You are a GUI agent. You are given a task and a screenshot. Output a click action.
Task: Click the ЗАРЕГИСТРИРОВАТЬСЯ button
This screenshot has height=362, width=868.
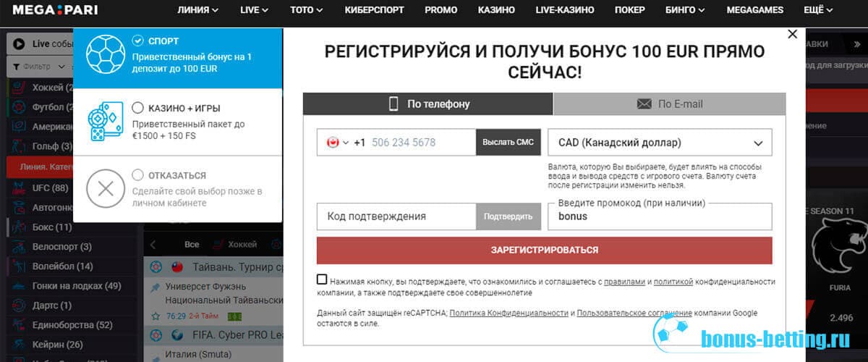(545, 250)
